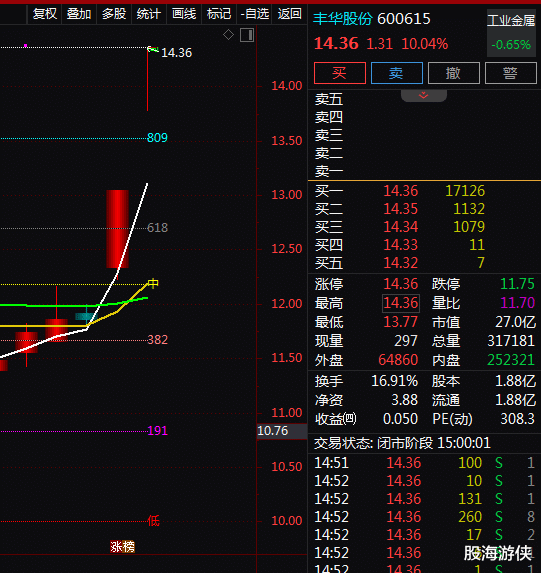Screen dimensions: 541x573
Task: Click the stock name 丰华股份
Action: 343,19
